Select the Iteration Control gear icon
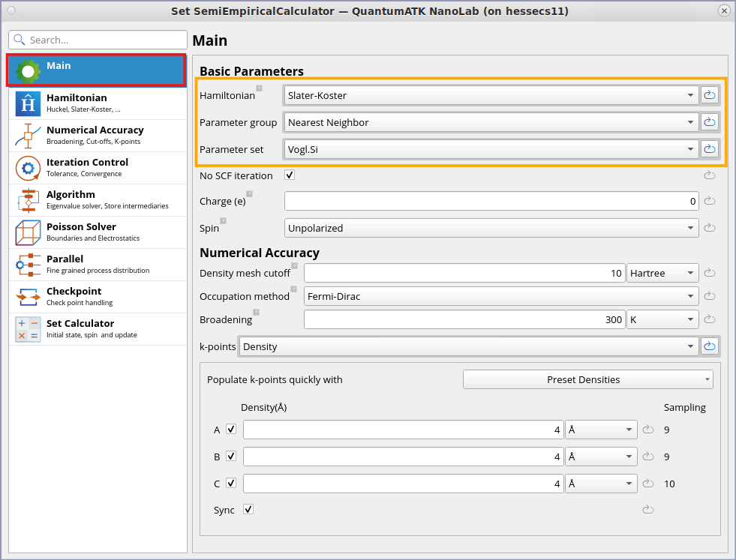Image resolution: width=736 pixels, height=560 pixels. pyautogui.click(x=28, y=169)
